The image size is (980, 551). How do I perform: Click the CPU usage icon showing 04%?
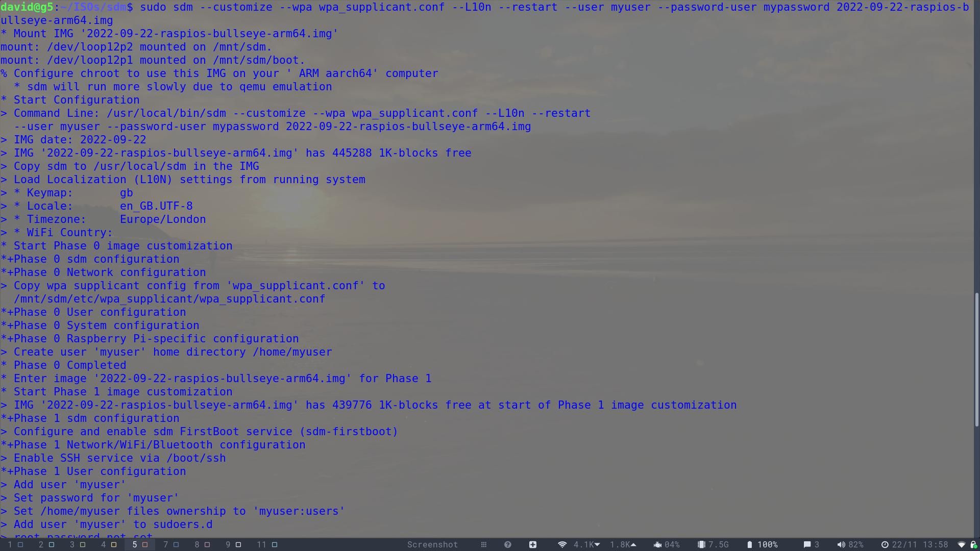pos(657,545)
